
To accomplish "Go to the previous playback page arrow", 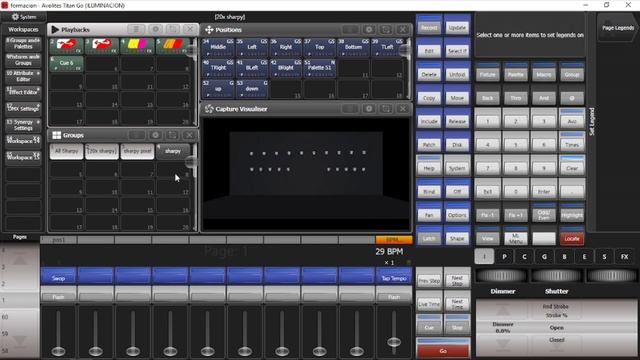I will (20, 259).
